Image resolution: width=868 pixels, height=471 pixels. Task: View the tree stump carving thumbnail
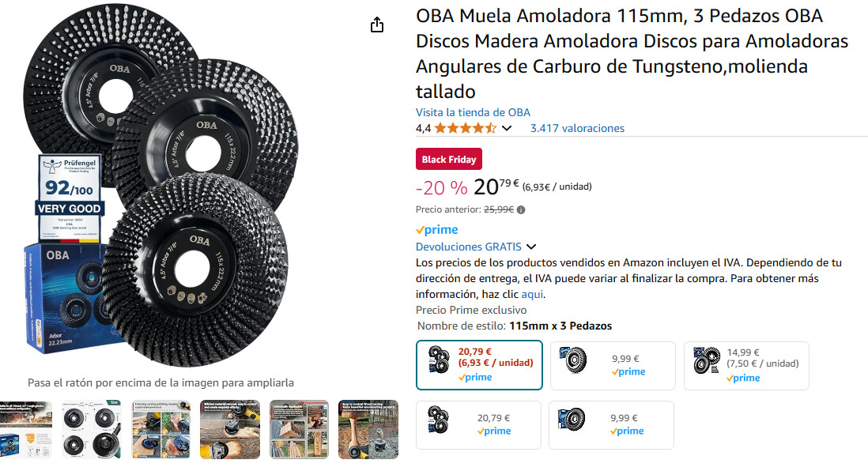click(x=368, y=429)
